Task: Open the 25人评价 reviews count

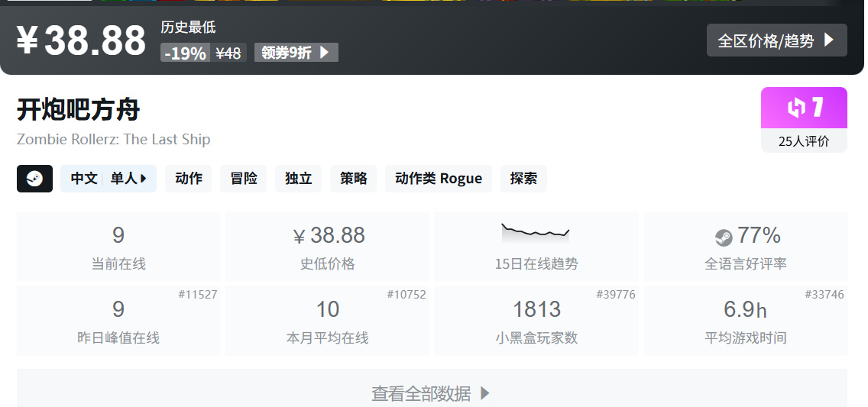Action: (x=804, y=141)
